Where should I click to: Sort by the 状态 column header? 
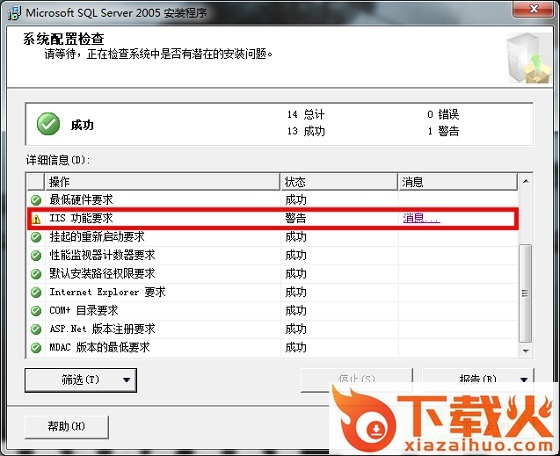point(339,182)
